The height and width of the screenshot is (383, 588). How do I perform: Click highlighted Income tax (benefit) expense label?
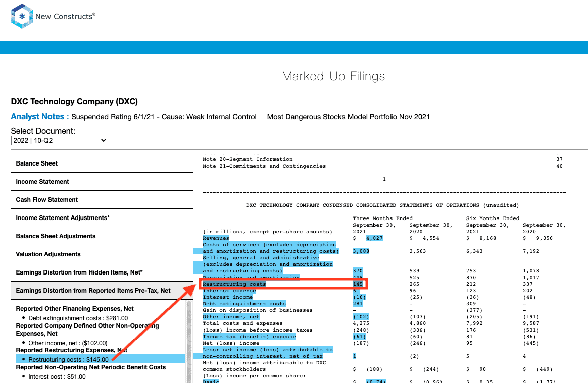[x=249, y=336]
